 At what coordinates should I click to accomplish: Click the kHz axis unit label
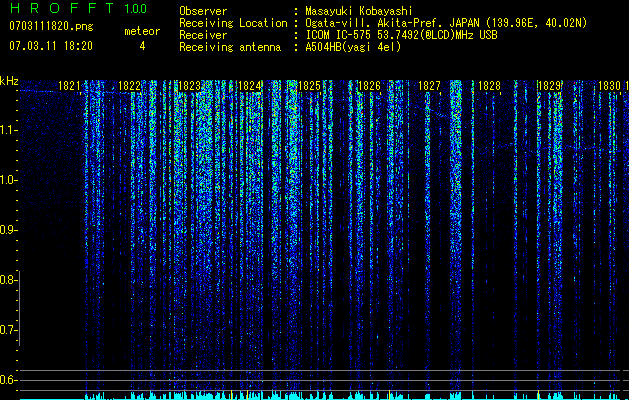pos(9,81)
